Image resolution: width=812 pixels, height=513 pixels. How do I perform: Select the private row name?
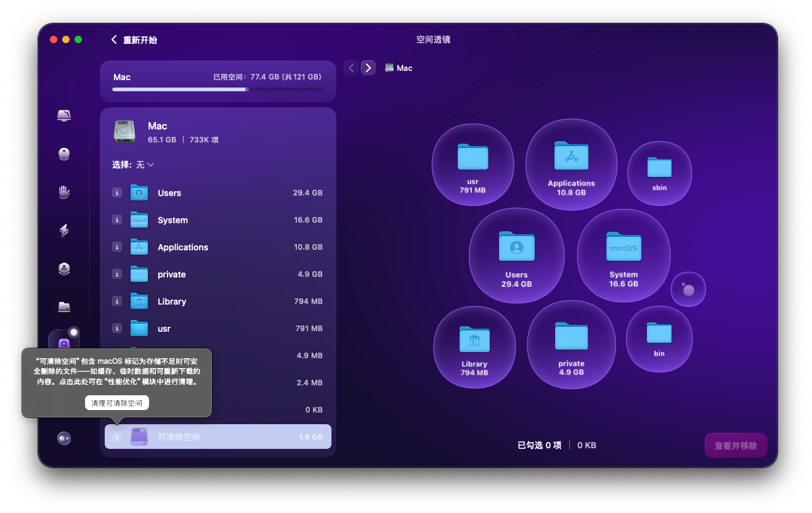[172, 274]
